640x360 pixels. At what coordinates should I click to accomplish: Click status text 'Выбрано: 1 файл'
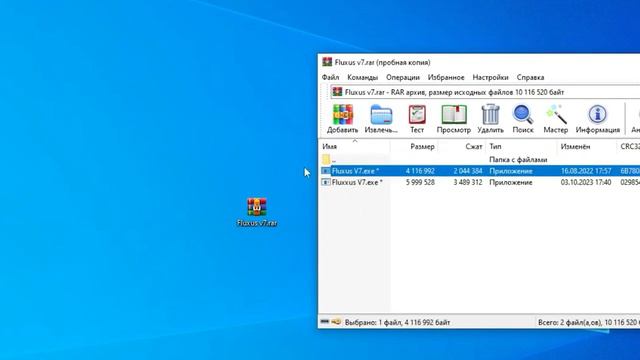[x=373, y=322]
